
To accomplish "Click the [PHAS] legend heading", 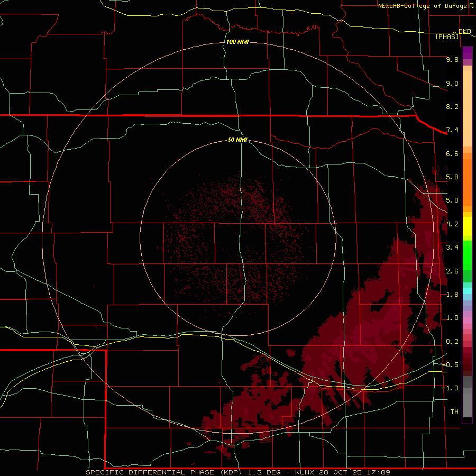I will click(x=447, y=36).
